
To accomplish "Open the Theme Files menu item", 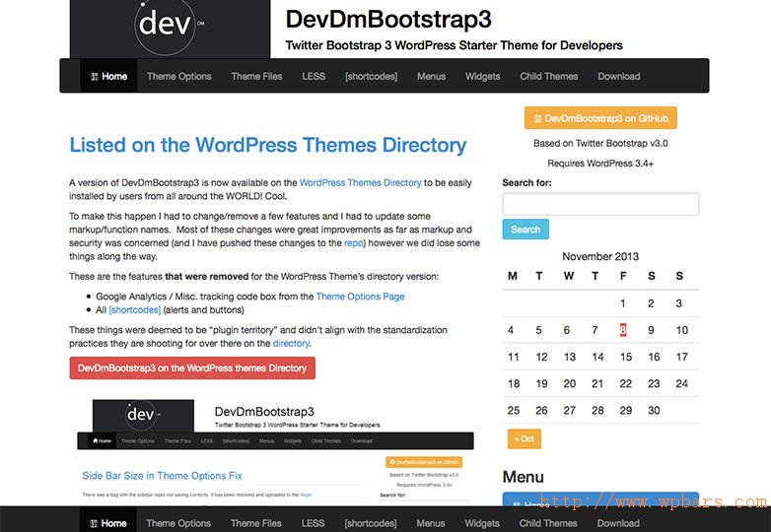I will 256,77.
